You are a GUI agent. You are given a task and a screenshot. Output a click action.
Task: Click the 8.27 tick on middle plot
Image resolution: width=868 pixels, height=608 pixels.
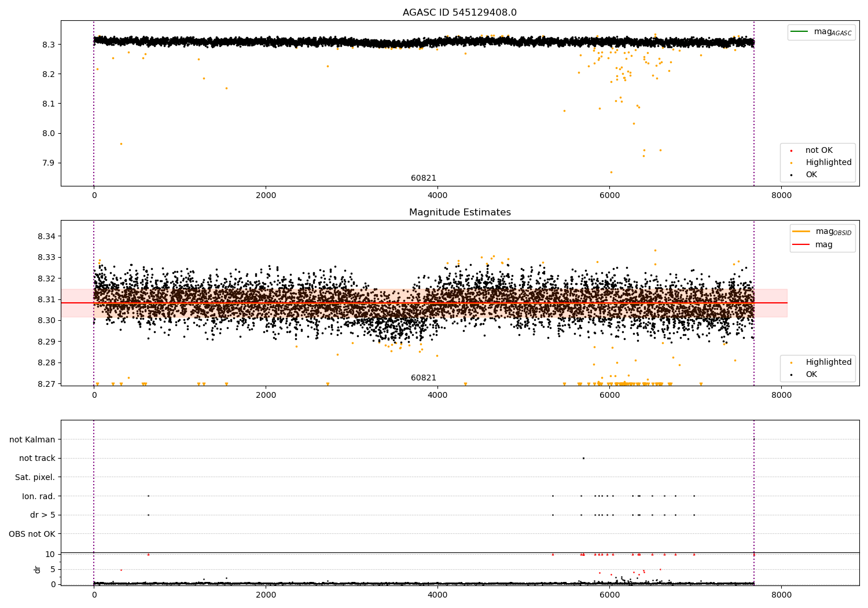pyautogui.click(x=46, y=384)
